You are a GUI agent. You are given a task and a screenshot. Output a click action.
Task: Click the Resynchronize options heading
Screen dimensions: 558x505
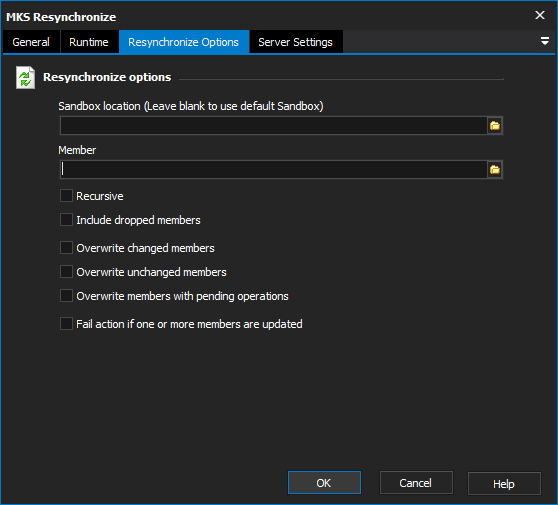107,77
